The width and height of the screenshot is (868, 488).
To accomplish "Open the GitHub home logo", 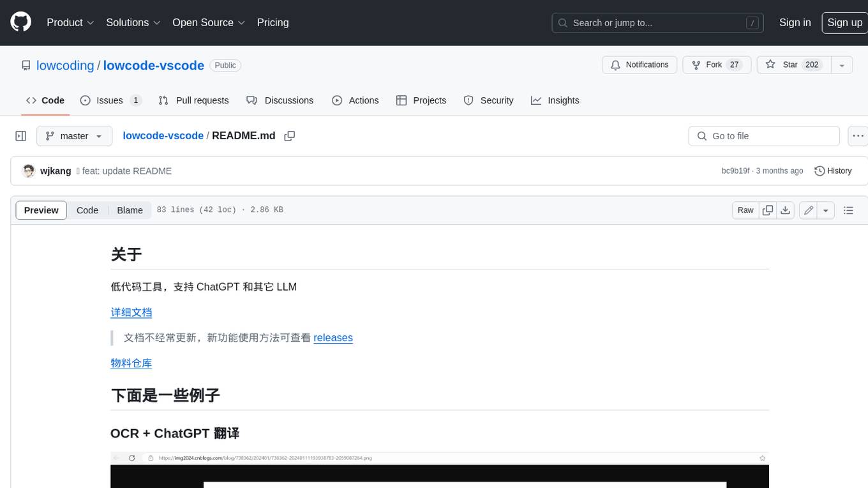I will [x=20, y=22].
